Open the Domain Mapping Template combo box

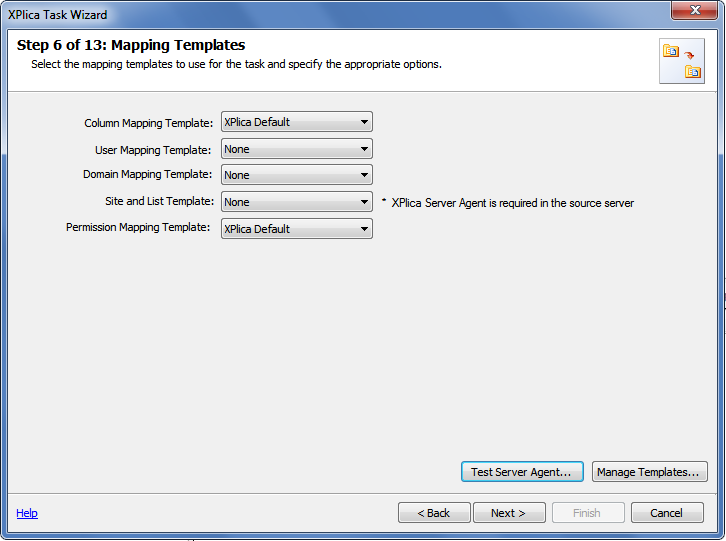(x=297, y=175)
